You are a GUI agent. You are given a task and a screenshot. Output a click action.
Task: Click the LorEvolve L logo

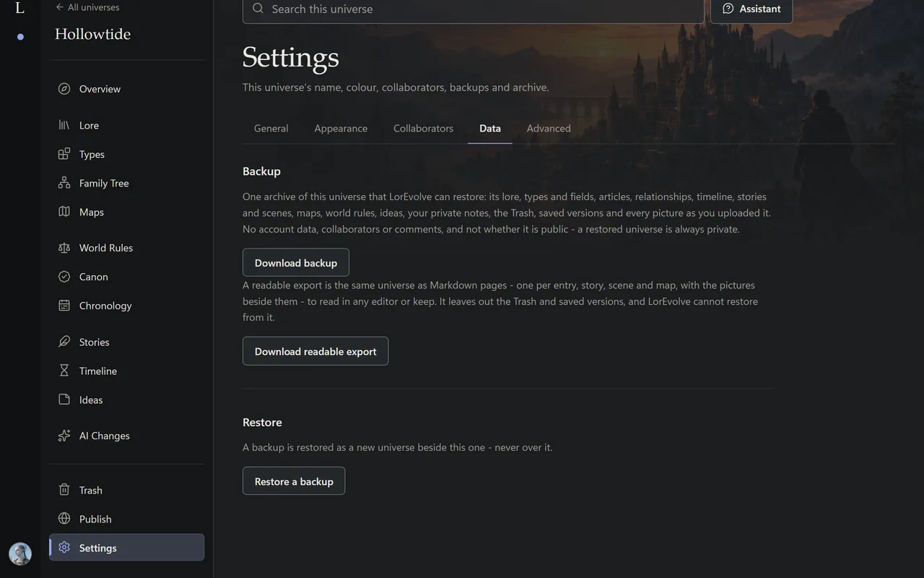pos(19,9)
